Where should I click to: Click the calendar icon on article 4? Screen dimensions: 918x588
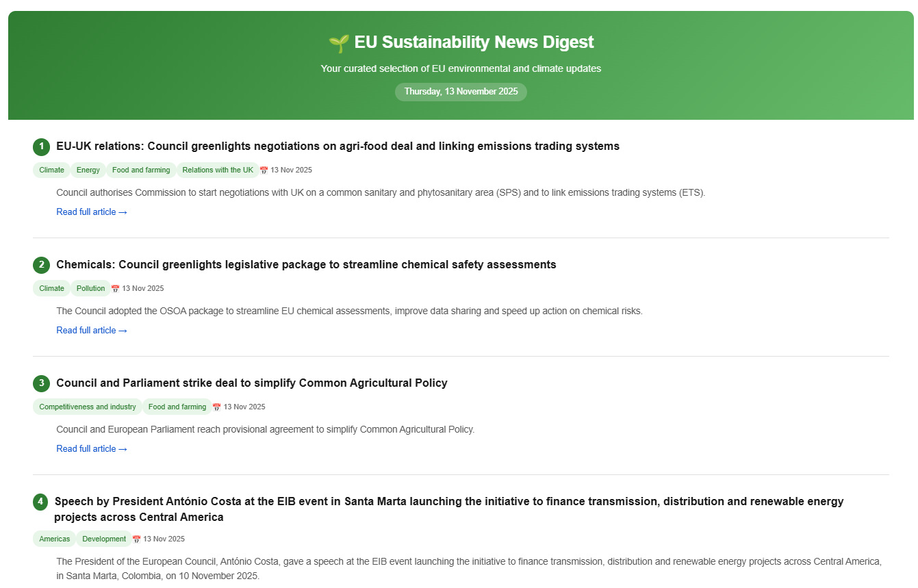(136, 539)
